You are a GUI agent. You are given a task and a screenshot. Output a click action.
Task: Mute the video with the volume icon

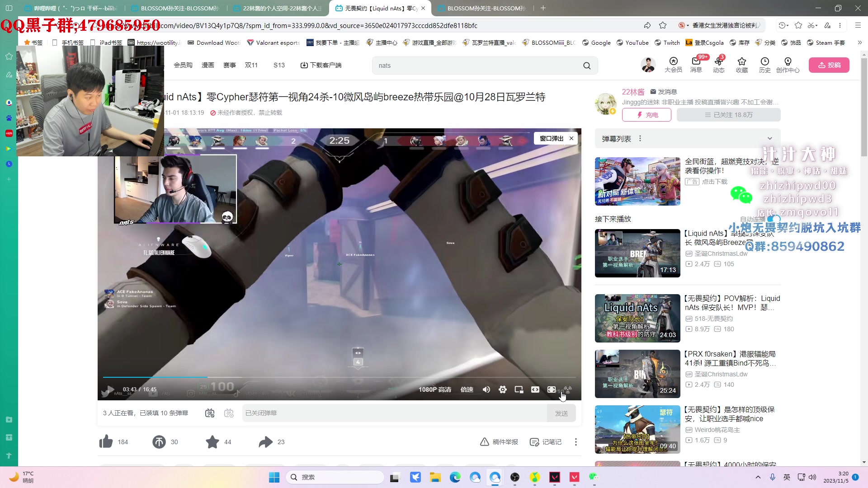(486, 389)
